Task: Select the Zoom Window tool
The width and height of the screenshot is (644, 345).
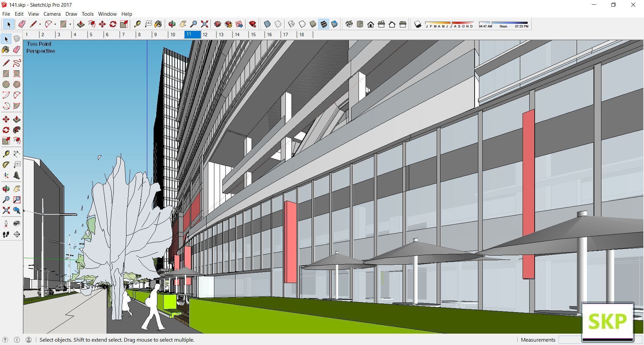Action: pyautogui.click(x=16, y=200)
